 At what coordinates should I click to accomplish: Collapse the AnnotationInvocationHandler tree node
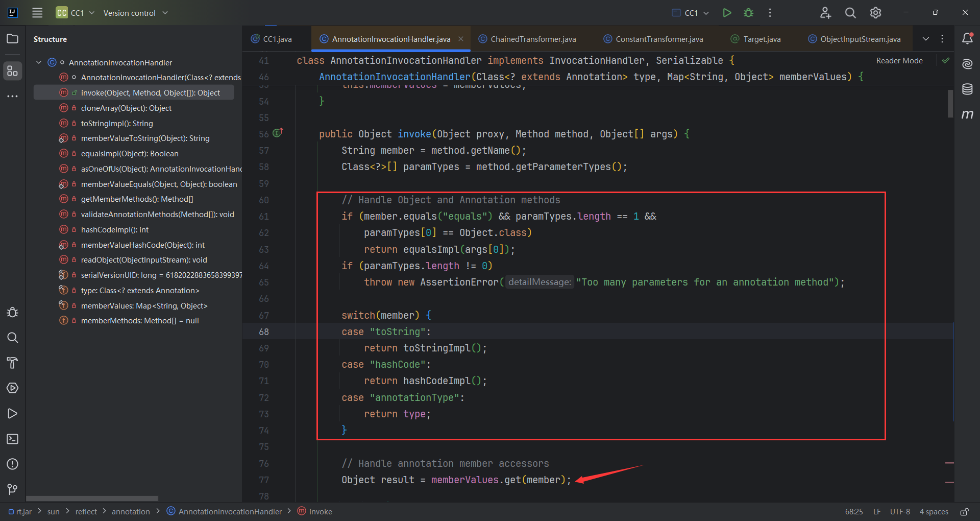tap(39, 62)
